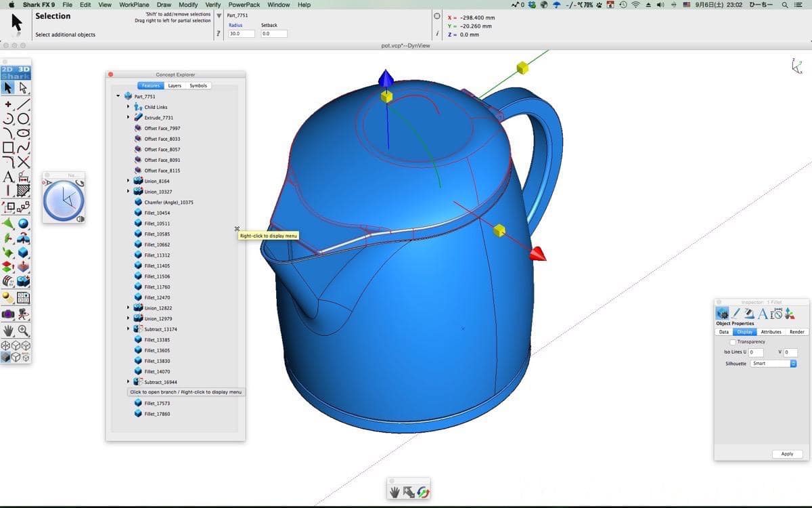
Task: Enable the Transparency checkbox
Action: click(733, 342)
